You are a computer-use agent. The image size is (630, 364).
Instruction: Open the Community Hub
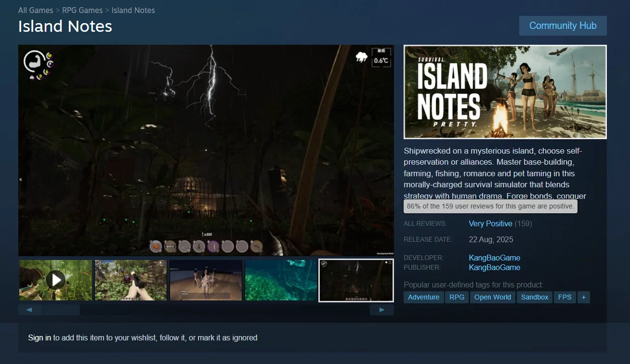tap(563, 26)
